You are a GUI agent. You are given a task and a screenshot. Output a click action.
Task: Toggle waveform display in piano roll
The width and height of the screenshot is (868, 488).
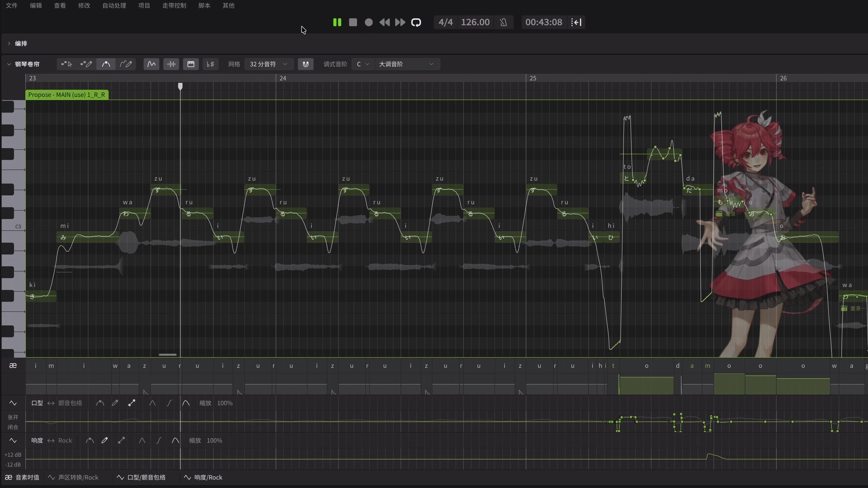[x=171, y=64]
